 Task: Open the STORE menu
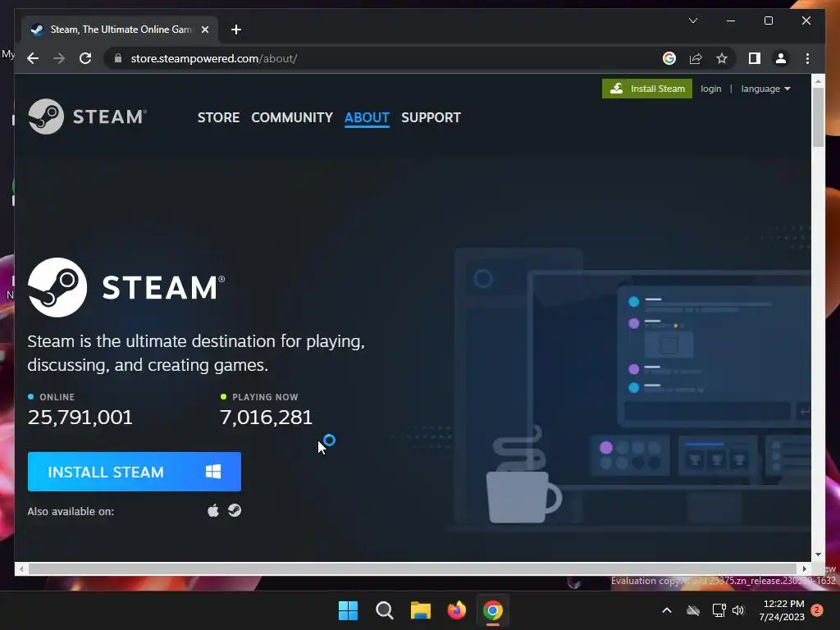pos(218,117)
